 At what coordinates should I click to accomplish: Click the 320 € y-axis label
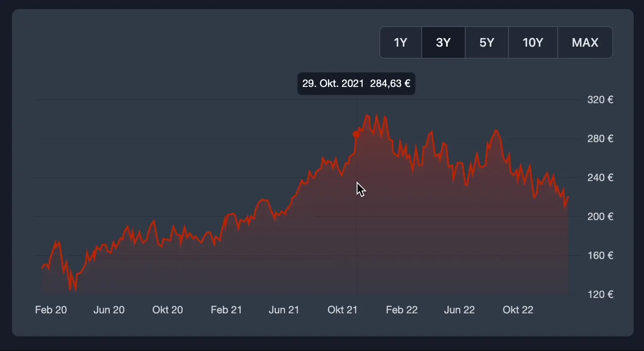pos(600,100)
